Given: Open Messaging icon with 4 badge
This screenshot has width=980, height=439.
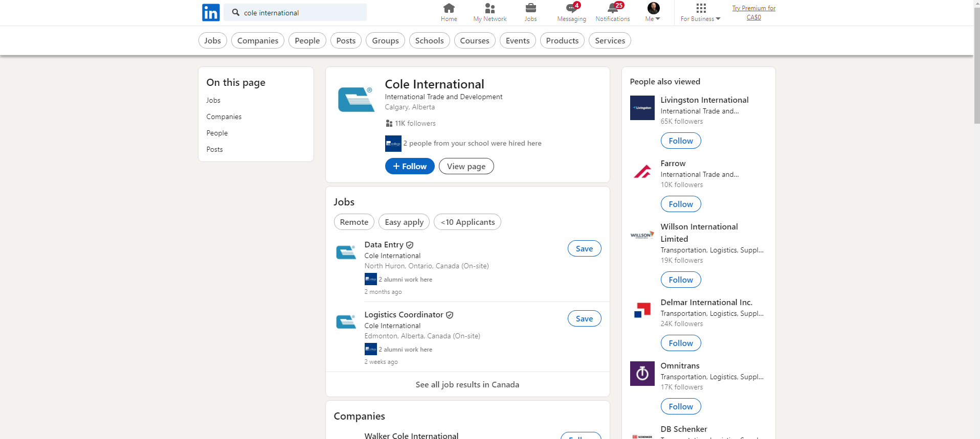Looking at the screenshot, I should click(x=571, y=12).
